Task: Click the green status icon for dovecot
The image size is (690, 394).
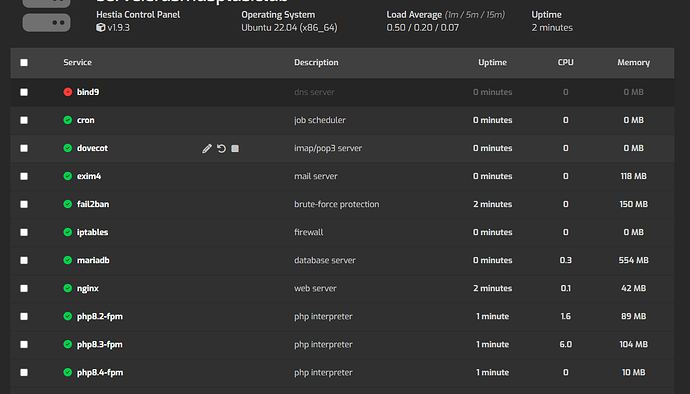Action: click(67, 148)
